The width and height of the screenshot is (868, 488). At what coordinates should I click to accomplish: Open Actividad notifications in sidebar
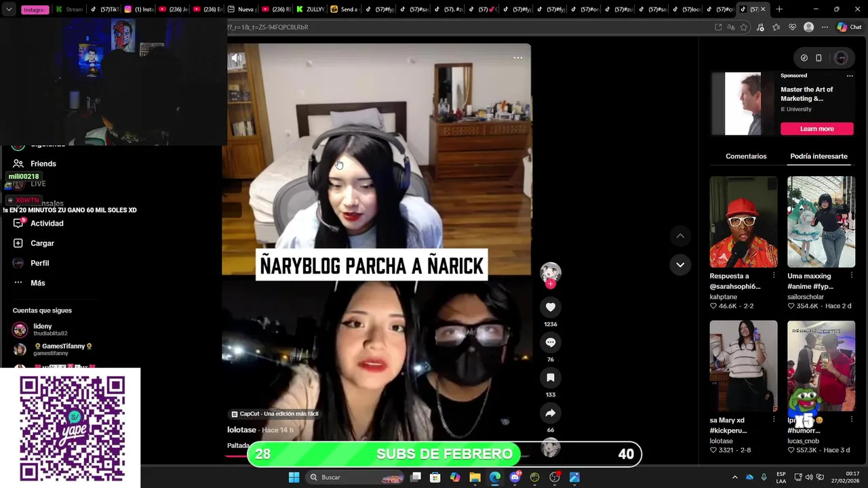[38, 223]
